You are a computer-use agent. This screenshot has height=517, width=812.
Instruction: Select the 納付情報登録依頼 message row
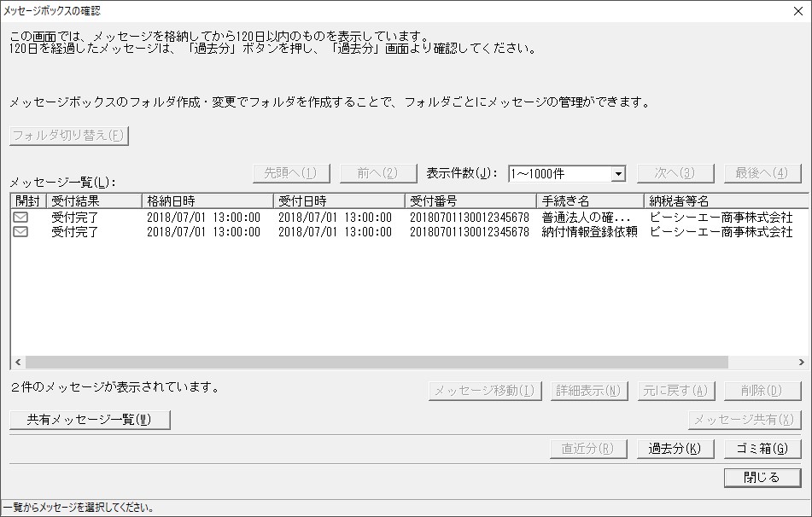[x=409, y=232]
